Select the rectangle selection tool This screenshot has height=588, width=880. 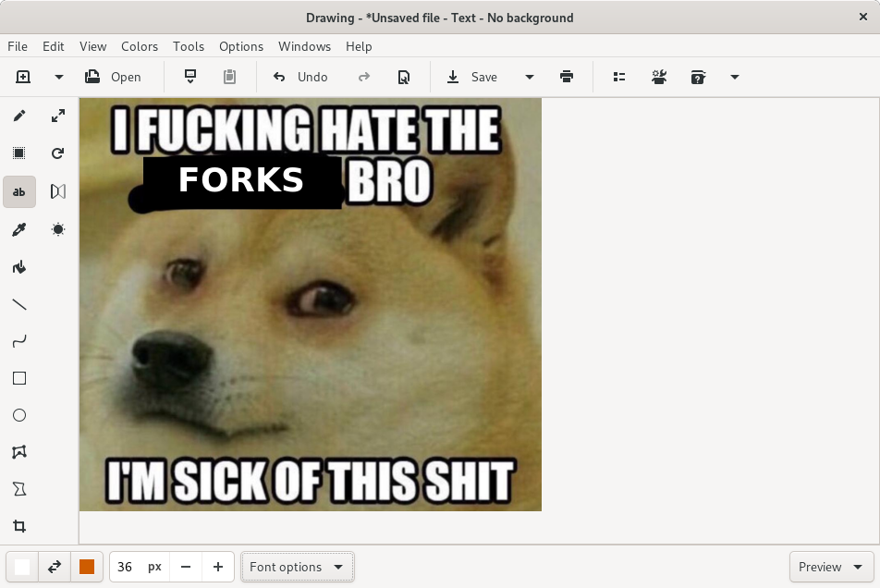coord(19,153)
